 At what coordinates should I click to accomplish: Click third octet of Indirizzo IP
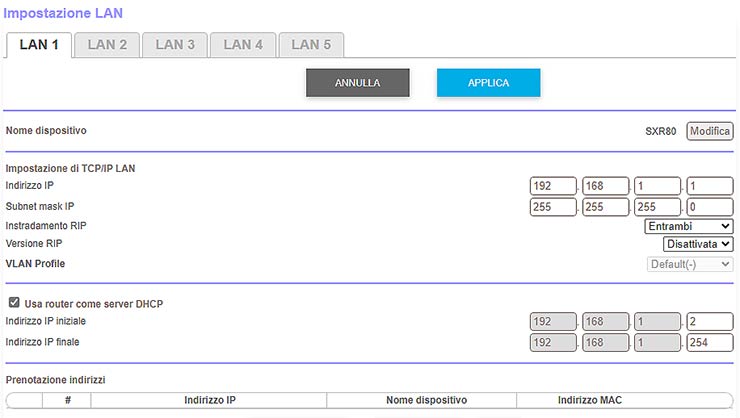click(x=658, y=186)
